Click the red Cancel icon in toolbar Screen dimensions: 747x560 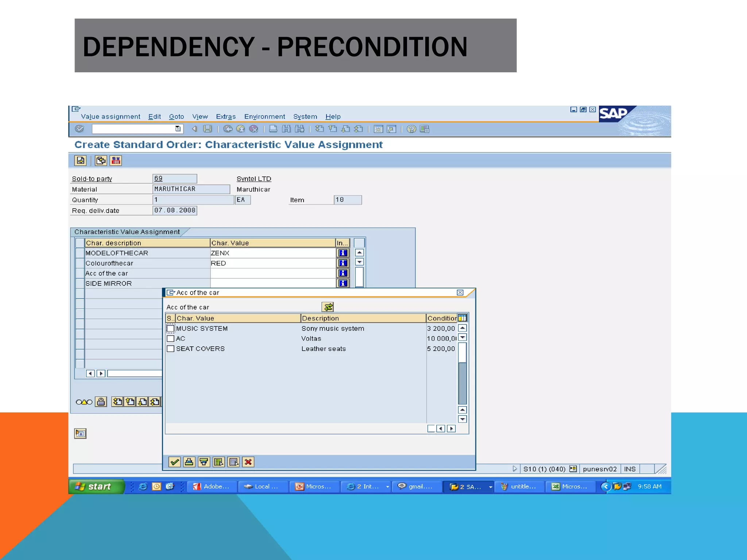pyautogui.click(x=253, y=129)
